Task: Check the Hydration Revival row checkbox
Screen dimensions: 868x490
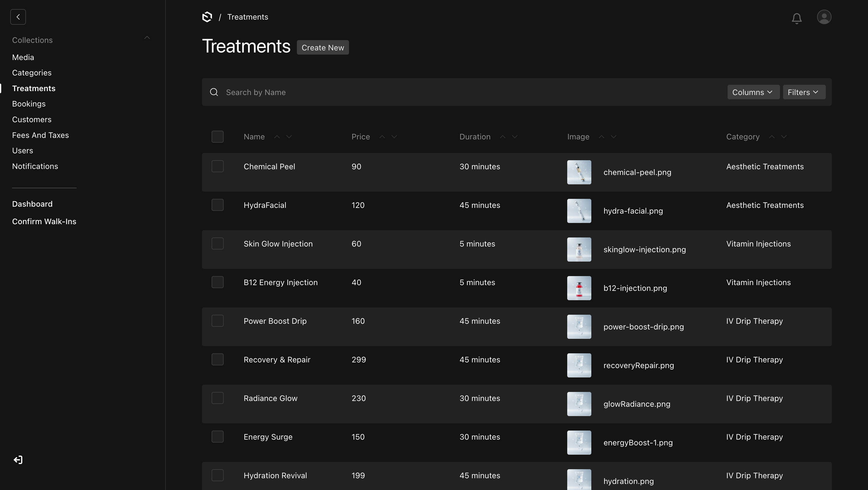Action: (x=218, y=475)
